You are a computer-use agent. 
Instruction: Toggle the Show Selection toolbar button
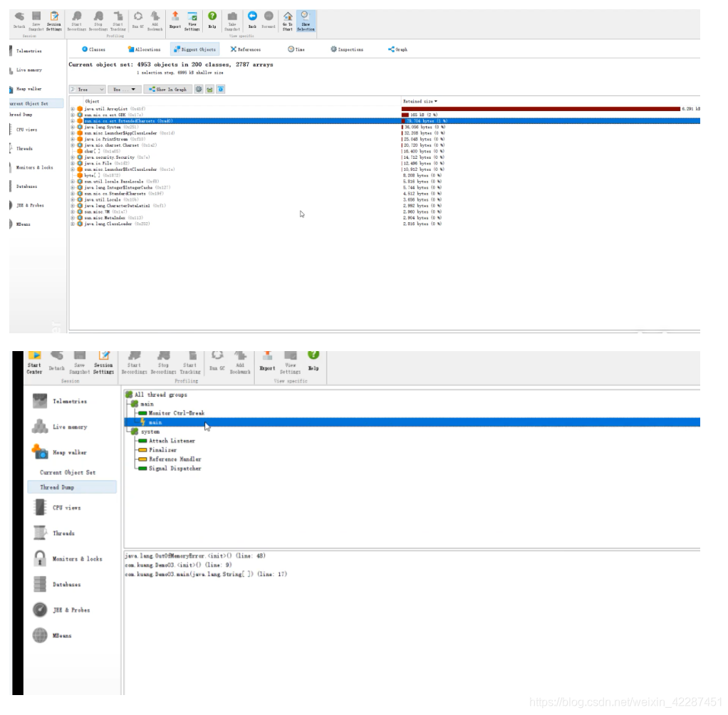pos(306,21)
